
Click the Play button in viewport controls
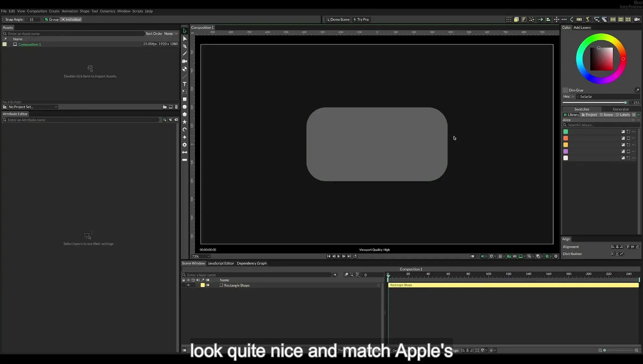pos(339,257)
